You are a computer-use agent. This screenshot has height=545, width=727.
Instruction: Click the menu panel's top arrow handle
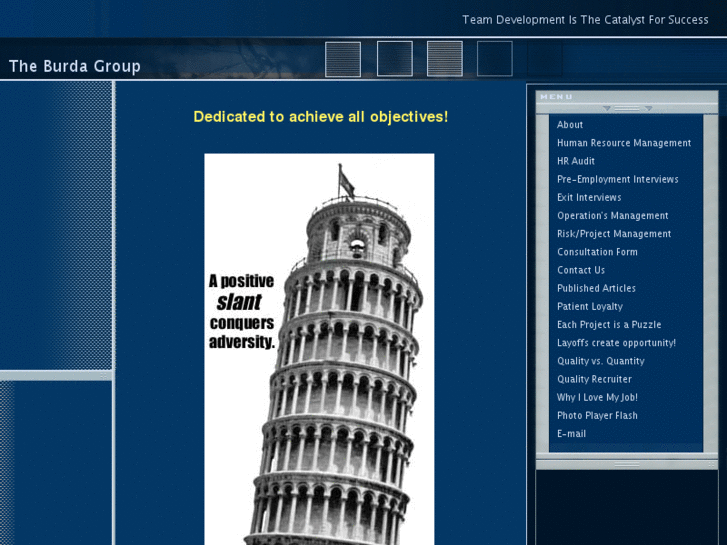point(627,108)
